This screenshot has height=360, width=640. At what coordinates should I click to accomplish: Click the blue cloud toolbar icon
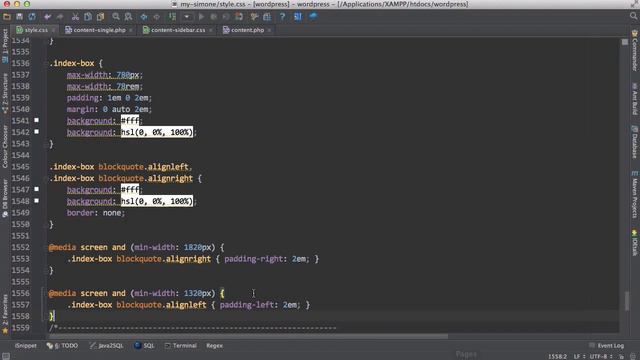tap(313, 17)
